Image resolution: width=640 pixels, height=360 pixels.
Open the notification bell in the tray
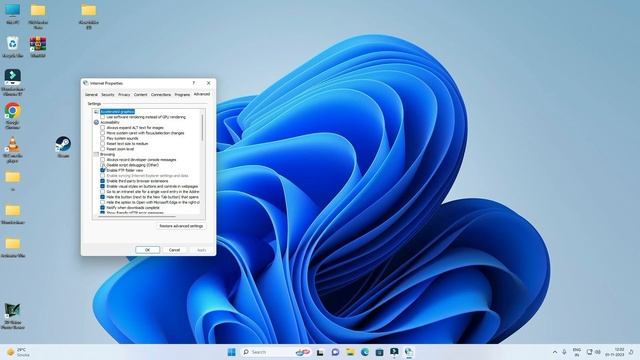point(631,352)
